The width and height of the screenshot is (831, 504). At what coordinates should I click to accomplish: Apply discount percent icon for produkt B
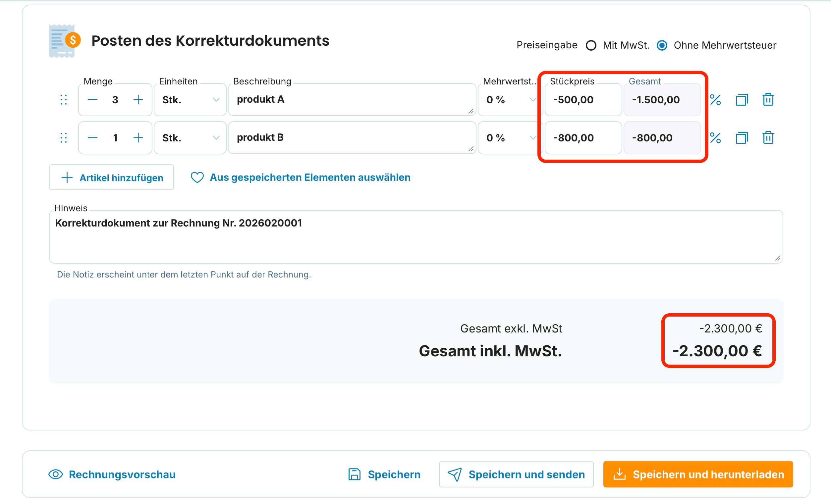pos(715,138)
